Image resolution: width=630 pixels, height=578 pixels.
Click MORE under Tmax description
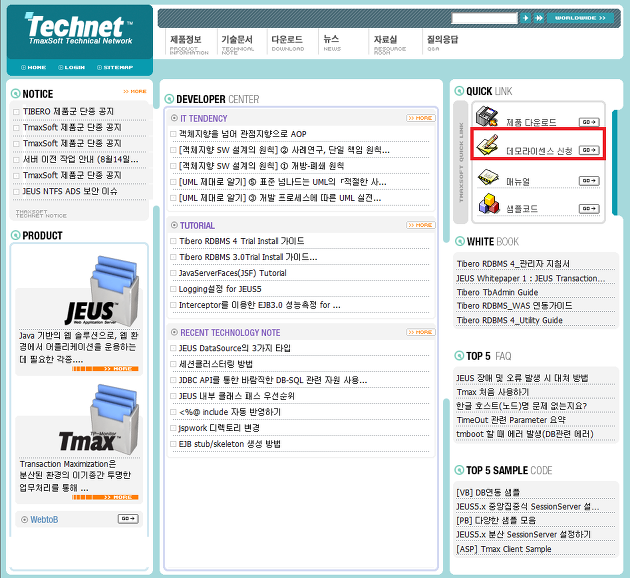click(x=105, y=497)
